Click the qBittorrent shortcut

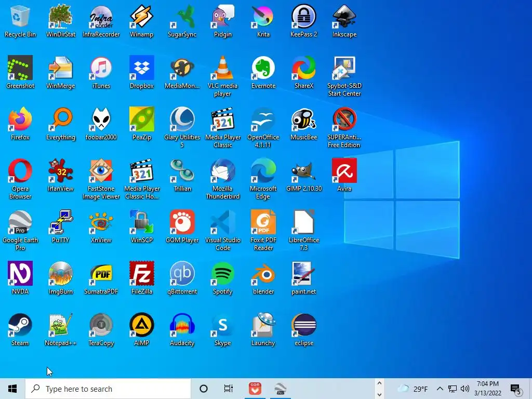(182, 278)
